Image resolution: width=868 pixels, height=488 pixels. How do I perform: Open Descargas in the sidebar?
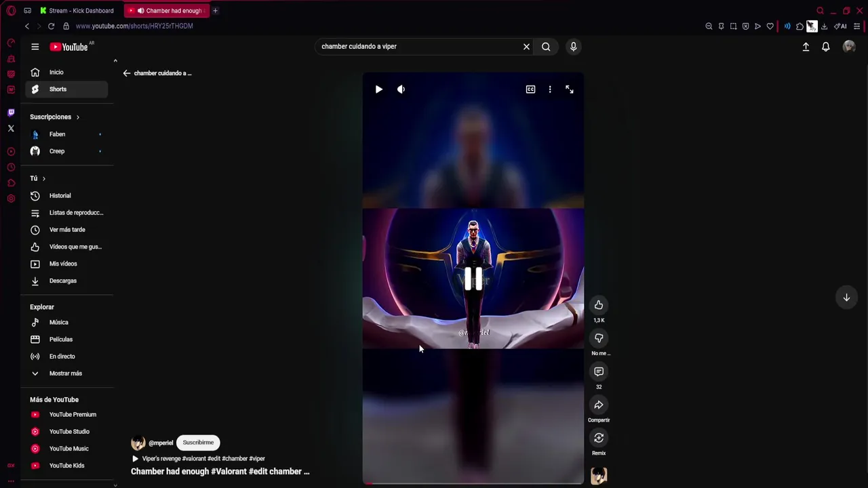click(66, 281)
